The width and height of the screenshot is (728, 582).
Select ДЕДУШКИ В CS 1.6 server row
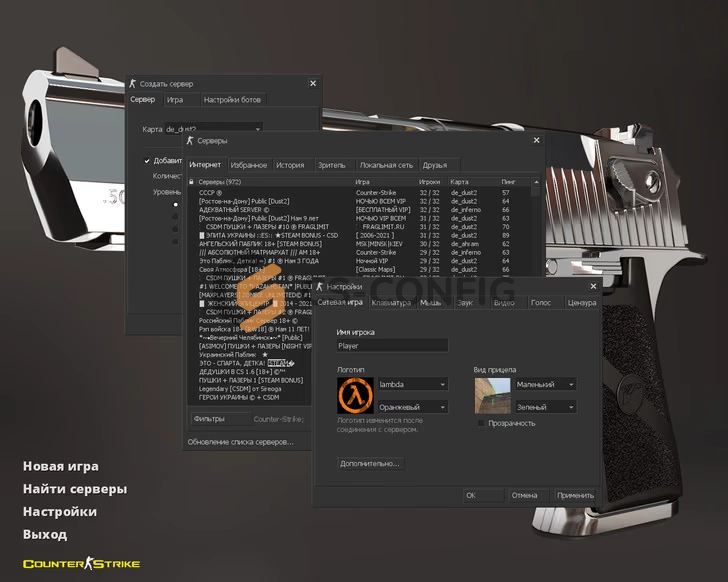click(x=251, y=372)
